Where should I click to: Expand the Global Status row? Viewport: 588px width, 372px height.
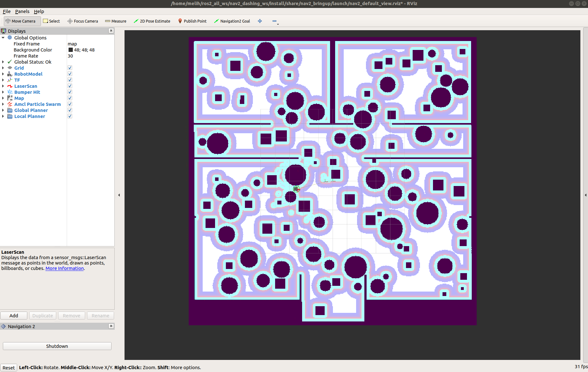3,62
